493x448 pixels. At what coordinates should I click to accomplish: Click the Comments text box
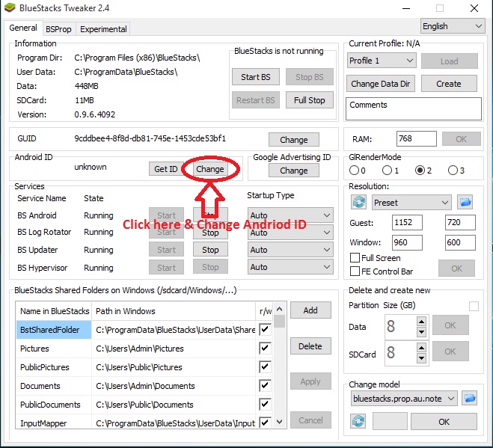click(414, 108)
